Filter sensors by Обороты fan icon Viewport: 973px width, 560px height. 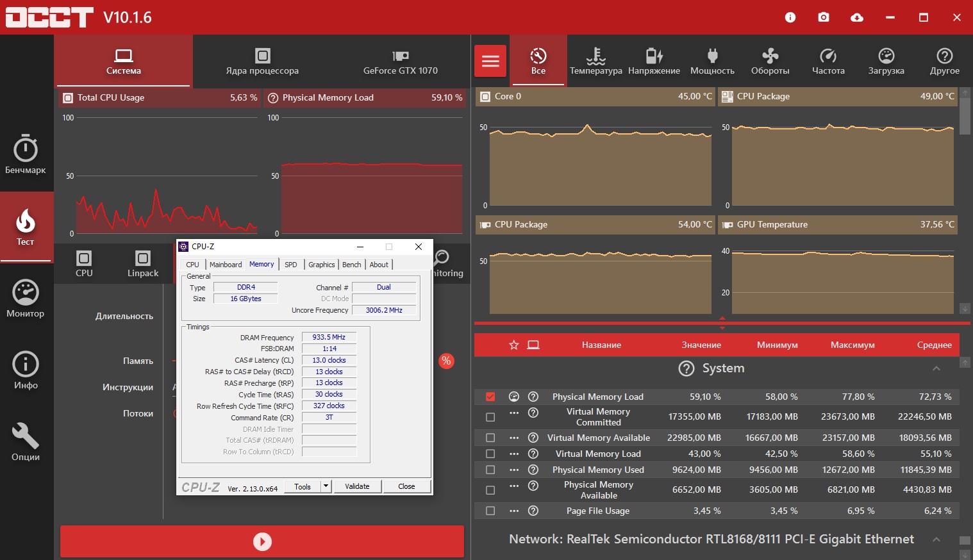pyautogui.click(x=770, y=61)
